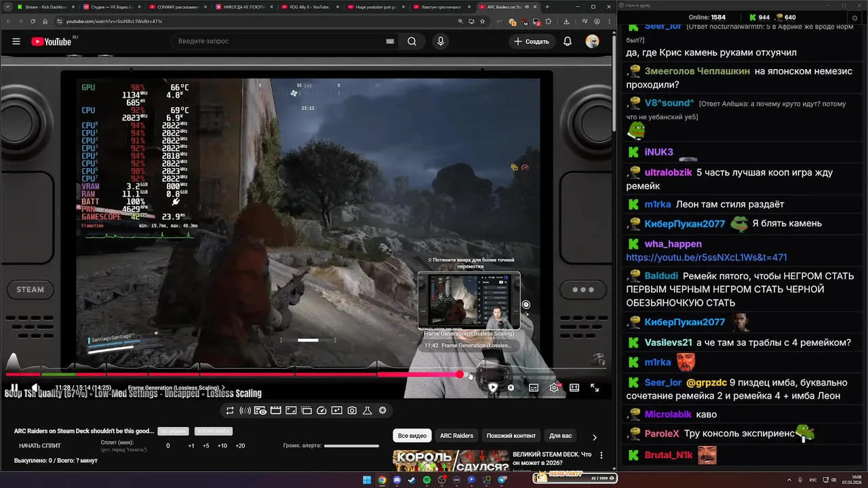Open the player settings gear
Screen dimensions: 868x488
tap(554, 388)
